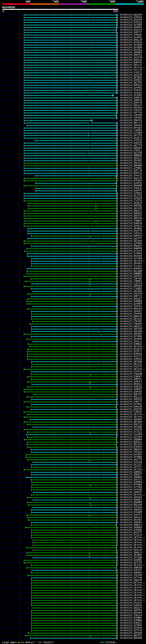The image size is (146, 644).
Task: Open the UniRef100_Q6T8D1 hit
Action: click(131, 77)
